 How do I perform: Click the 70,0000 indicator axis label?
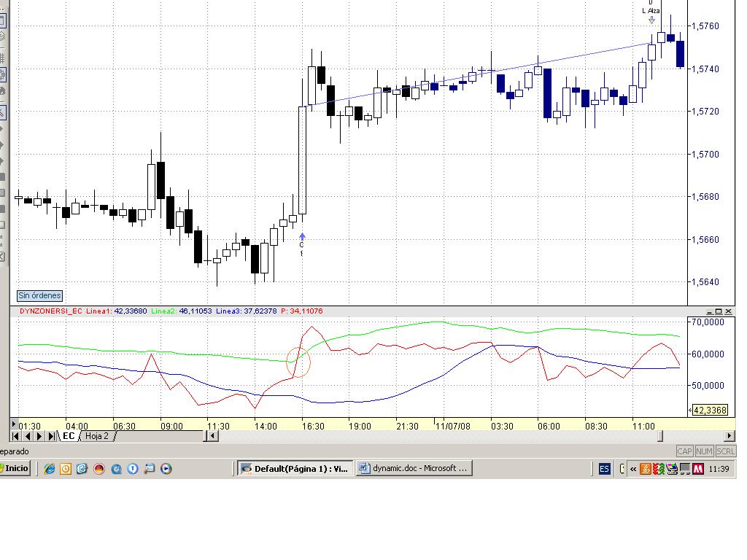tap(708, 322)
